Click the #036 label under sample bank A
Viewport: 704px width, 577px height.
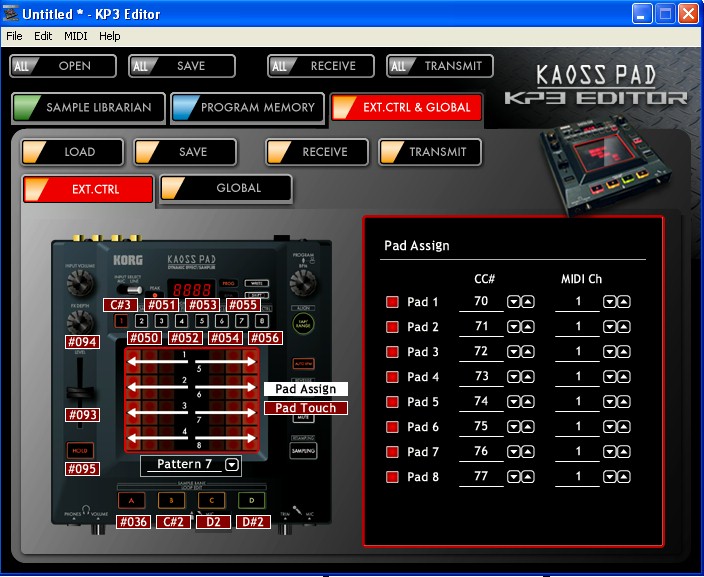[x=133, y=522]
